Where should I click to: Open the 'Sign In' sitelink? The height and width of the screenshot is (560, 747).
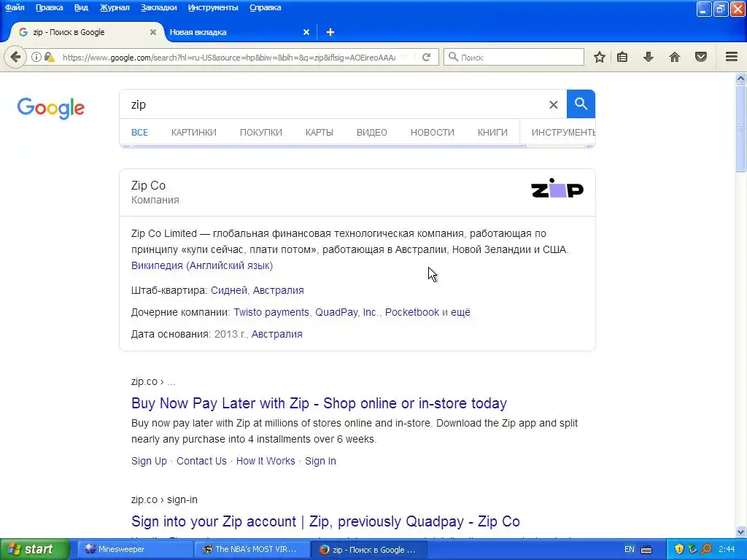(321, 461)
